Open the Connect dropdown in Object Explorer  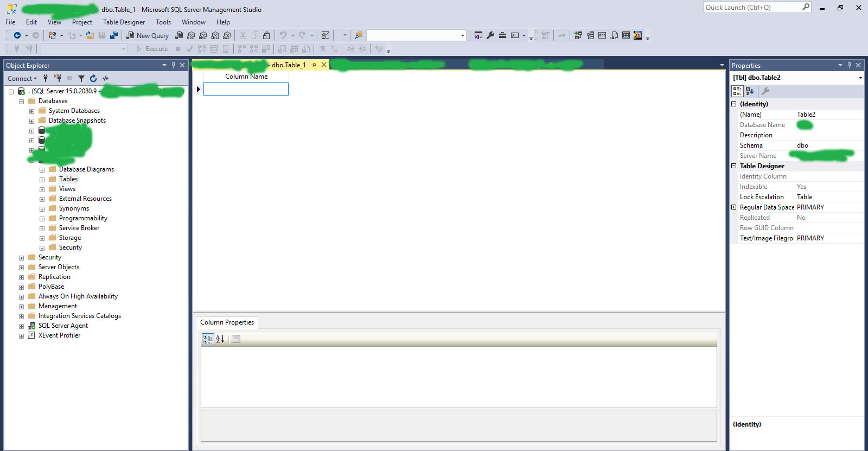22,79
